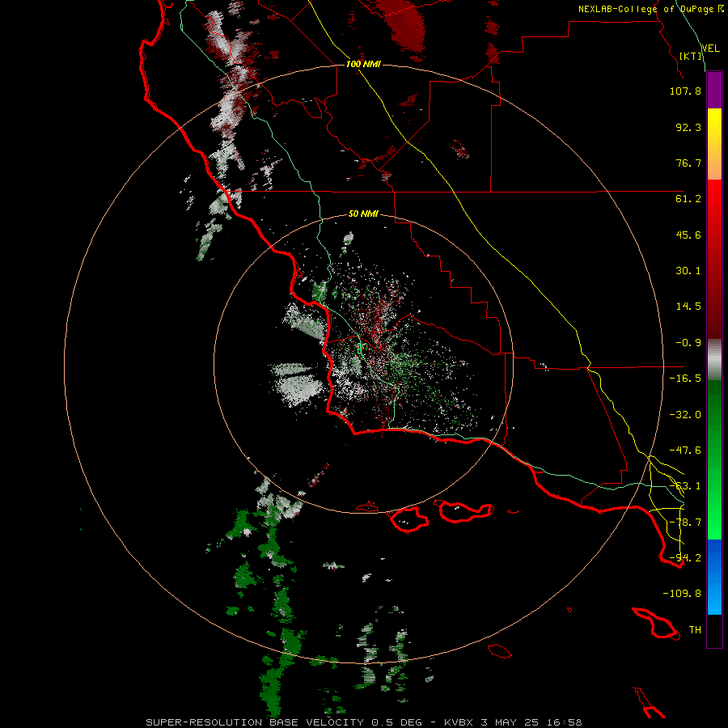Select the black TH segment of color bar
This screenshot has width=728, height=728.
point(714,631)
